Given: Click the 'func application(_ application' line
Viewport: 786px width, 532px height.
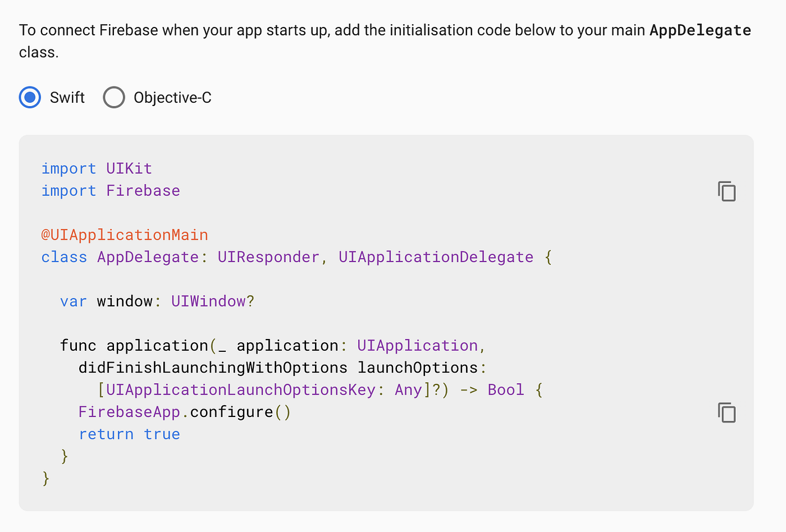Looking at the screenshot, I should pyautogui.click(x=273, y=345).
